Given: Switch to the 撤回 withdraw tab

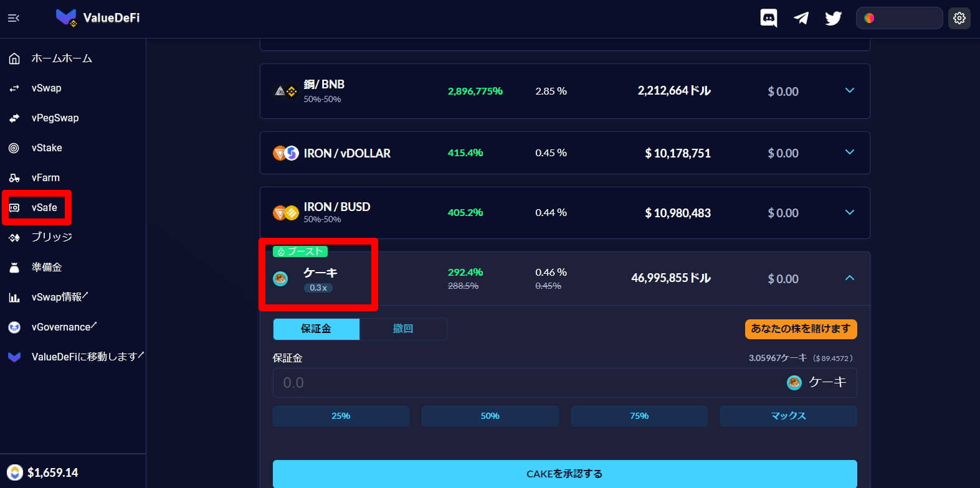Looking at the screenshot, I should 403,329.
